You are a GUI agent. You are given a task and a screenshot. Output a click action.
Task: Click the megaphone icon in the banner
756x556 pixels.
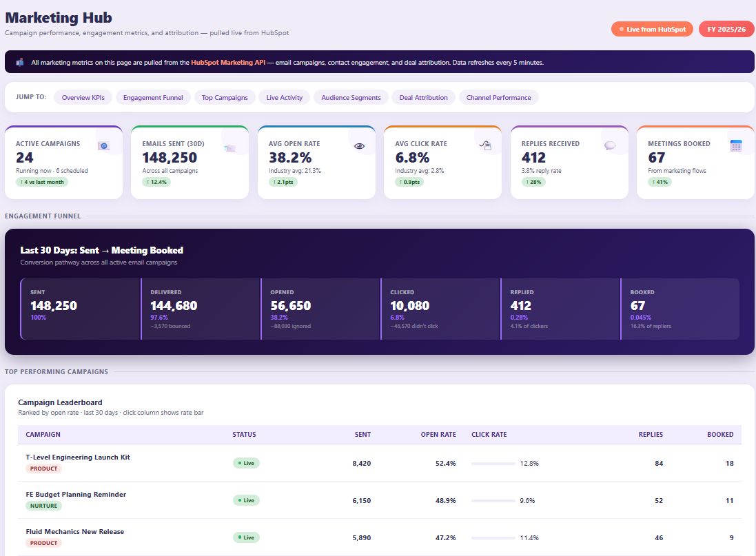(18, 62)
